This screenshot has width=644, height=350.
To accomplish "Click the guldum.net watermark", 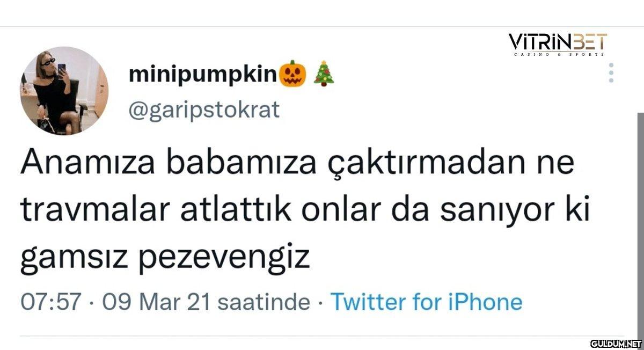I will click(616, 342).
